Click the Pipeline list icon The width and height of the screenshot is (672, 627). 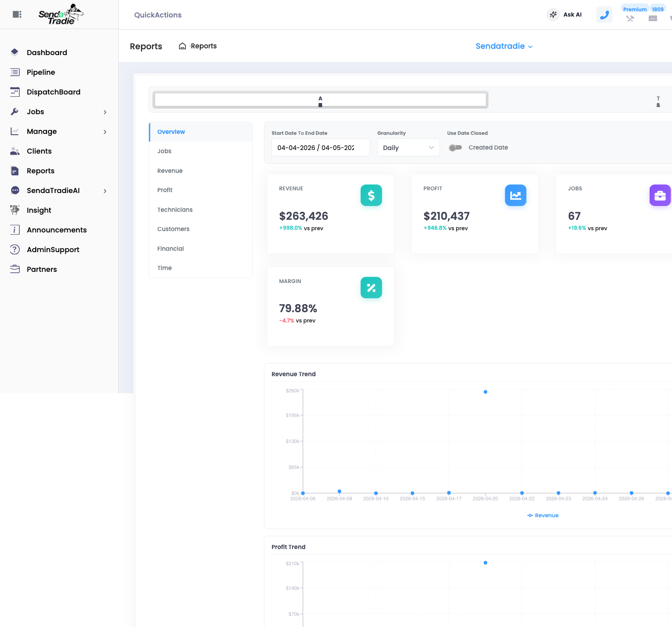[x=15, y=72]
